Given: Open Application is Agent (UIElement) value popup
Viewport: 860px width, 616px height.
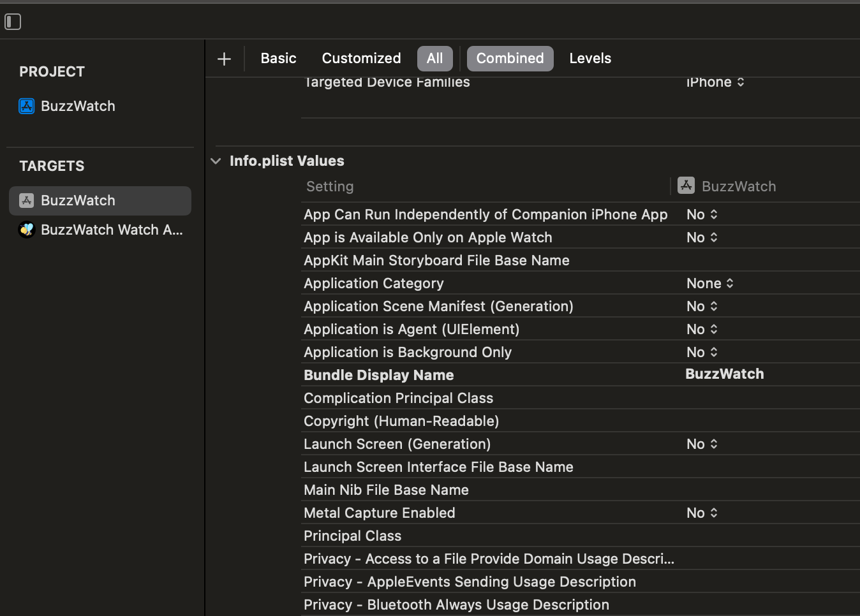Looking at the screenshot, I should (702, 329).
